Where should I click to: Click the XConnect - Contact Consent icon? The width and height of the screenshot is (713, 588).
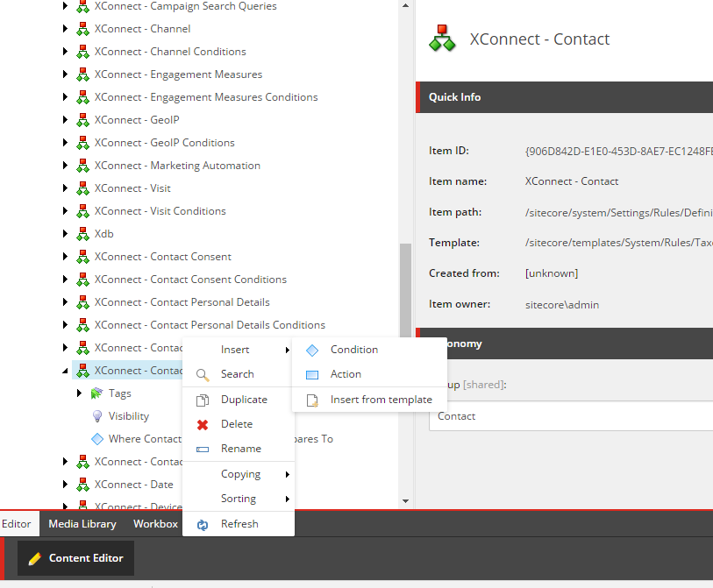coord(82,257)
